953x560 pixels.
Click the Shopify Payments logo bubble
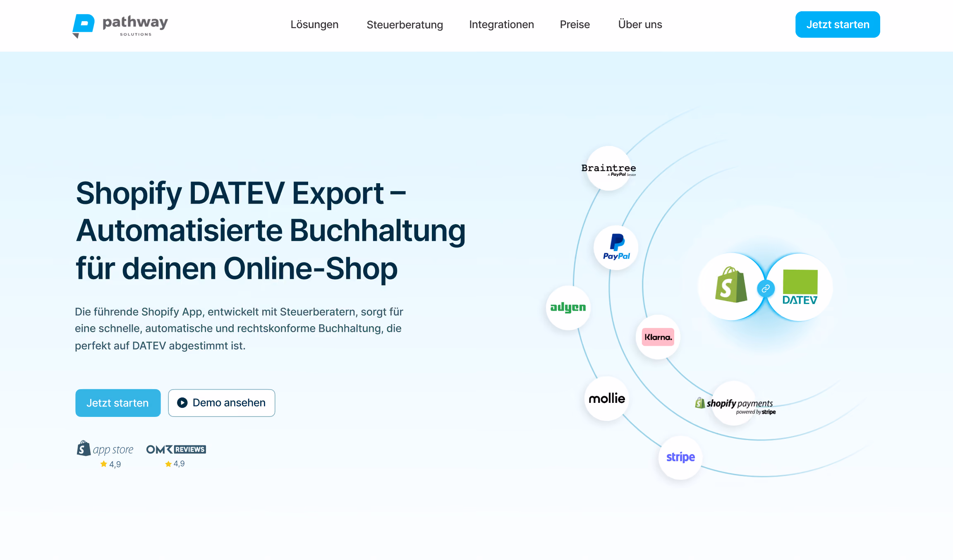pos(735,404)
